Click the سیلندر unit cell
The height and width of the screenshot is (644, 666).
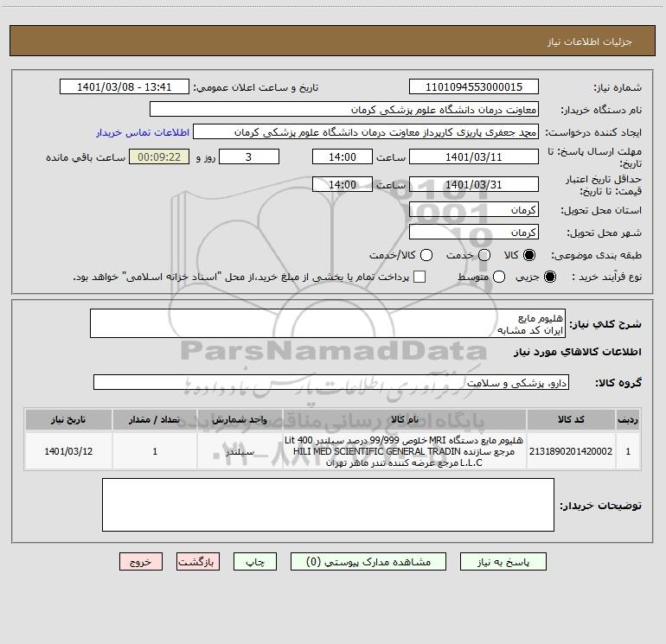[240, 451]
